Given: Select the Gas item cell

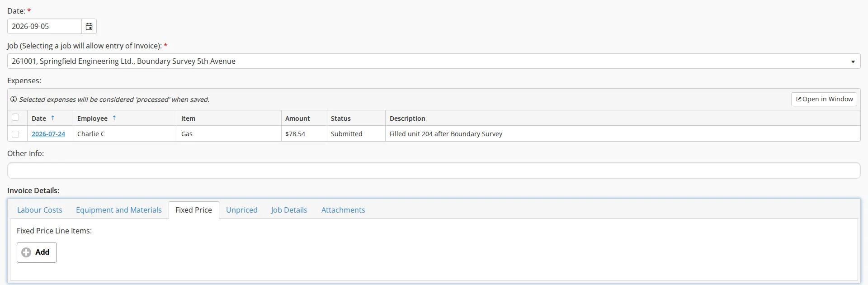Looking at the screenshot, I should [x=229, y=134].
